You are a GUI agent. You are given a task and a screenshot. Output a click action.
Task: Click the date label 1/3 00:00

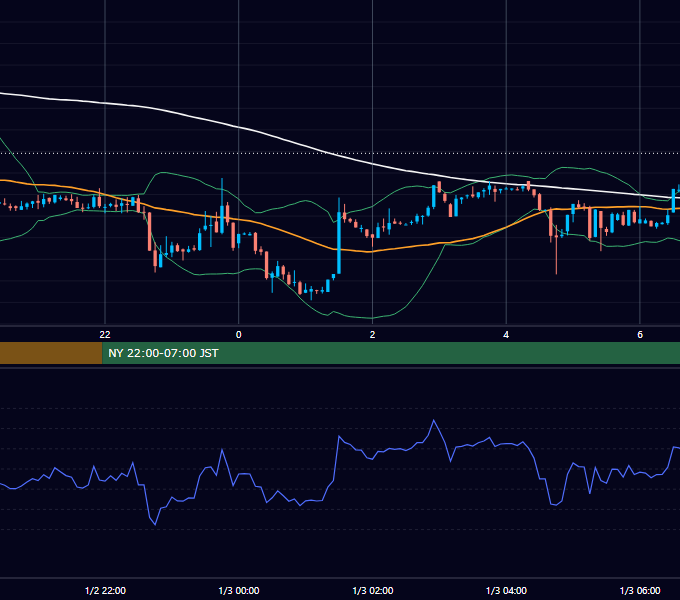pyautogui.click(x=239, y=590)
